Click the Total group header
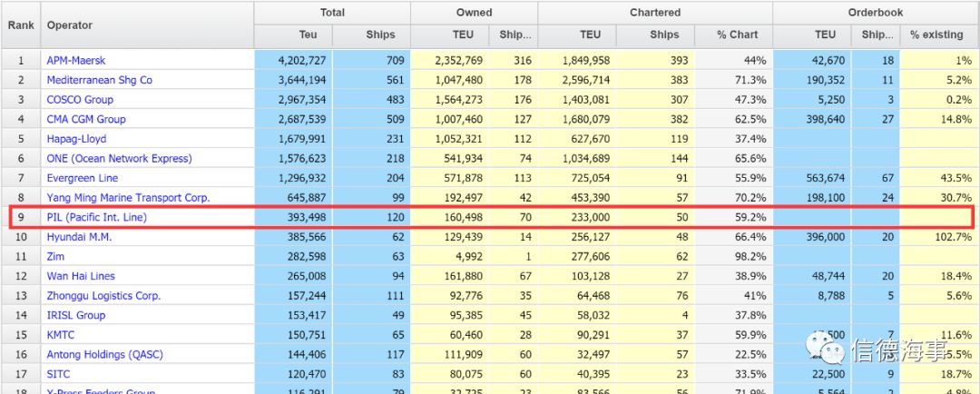Screen dimensions: 980x394 [332, 13]
